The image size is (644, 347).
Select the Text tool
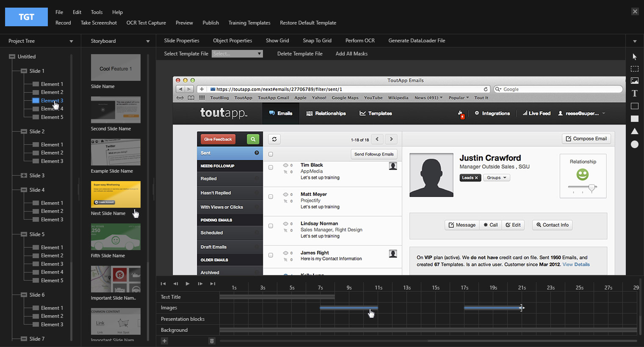[x=634, y=94]
